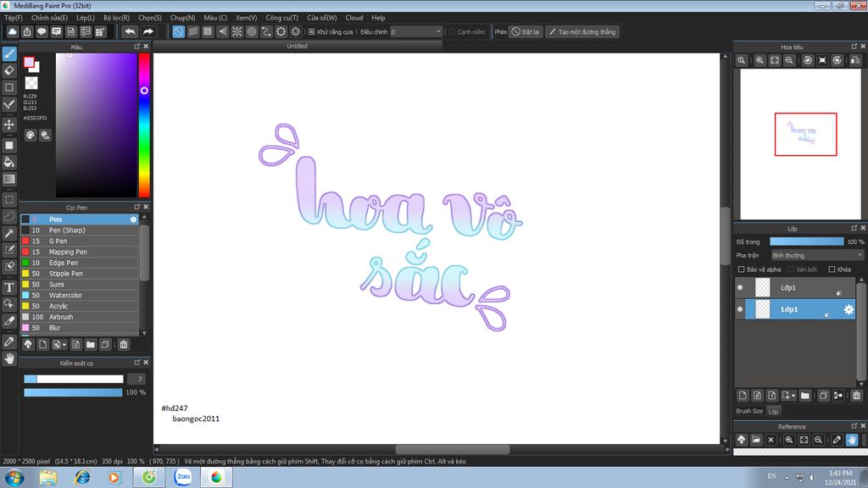Click the brush size value field
Viewport: 868px width, 488px height.
pos(136,379)
